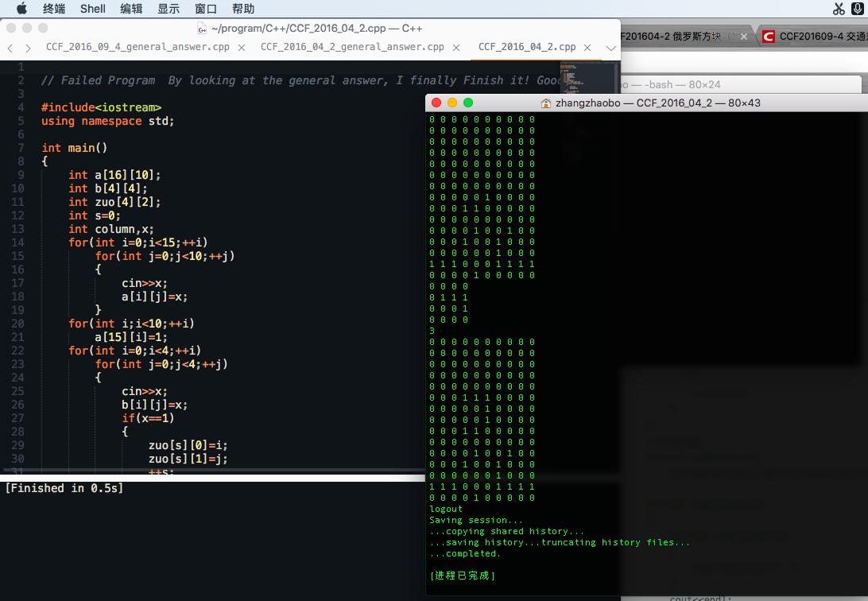This screenshot has height=601, width=868.
Task: Click the terminal title zhangzhaobo — CCF_2016_04_2
Action: click(x=657, y=103)
